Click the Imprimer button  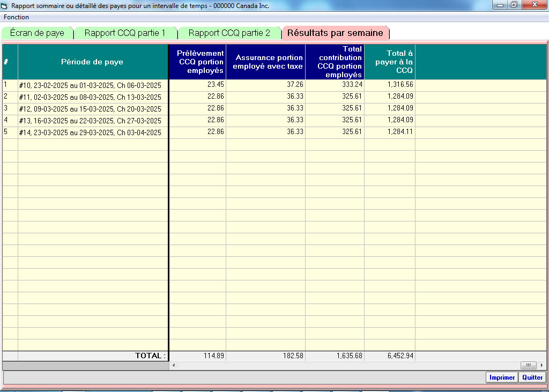click(x=502, y=378)
